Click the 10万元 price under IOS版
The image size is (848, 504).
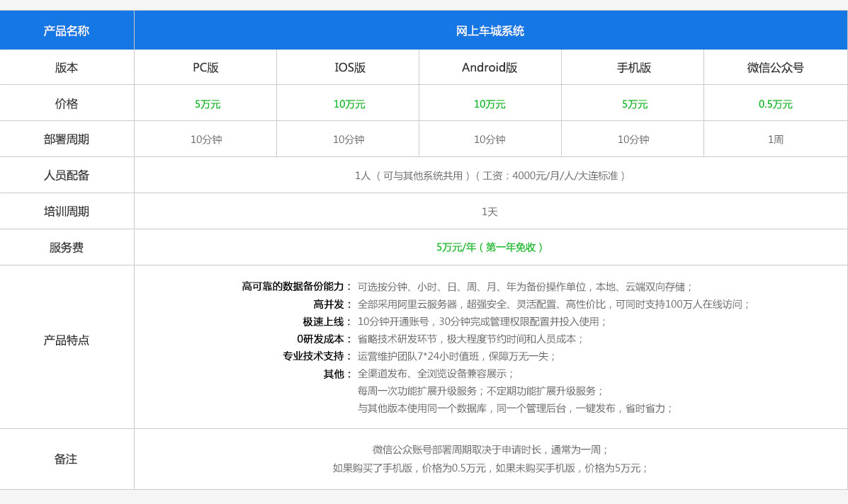pos(349,104)
